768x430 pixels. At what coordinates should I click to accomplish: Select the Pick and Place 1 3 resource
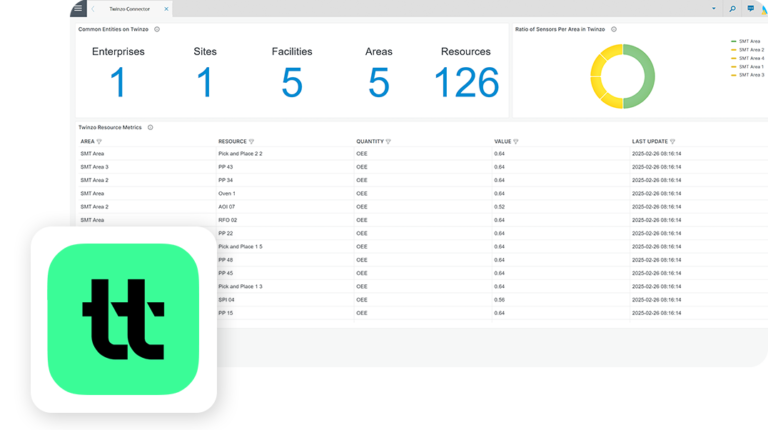pyautogui.click(x=240, y=286)
